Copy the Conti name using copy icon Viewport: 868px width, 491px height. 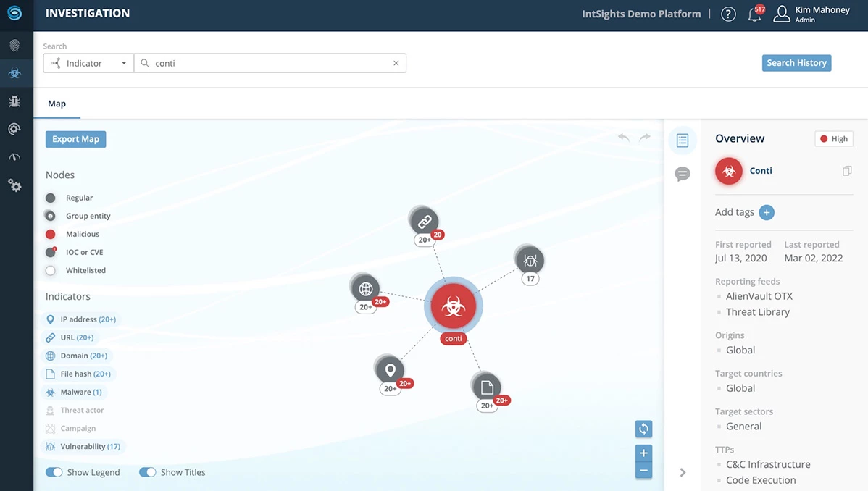[x=846, y=171]
